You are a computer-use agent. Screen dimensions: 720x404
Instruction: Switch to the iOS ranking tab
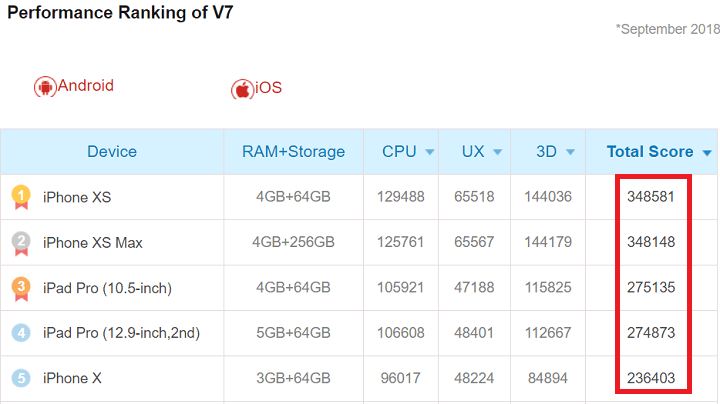(x=268, y=88)
